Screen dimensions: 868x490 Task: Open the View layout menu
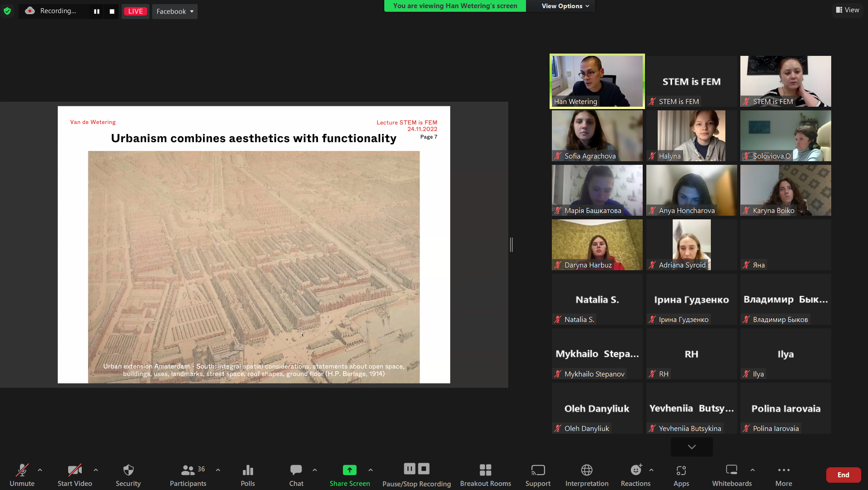click(x=848, y=10)
